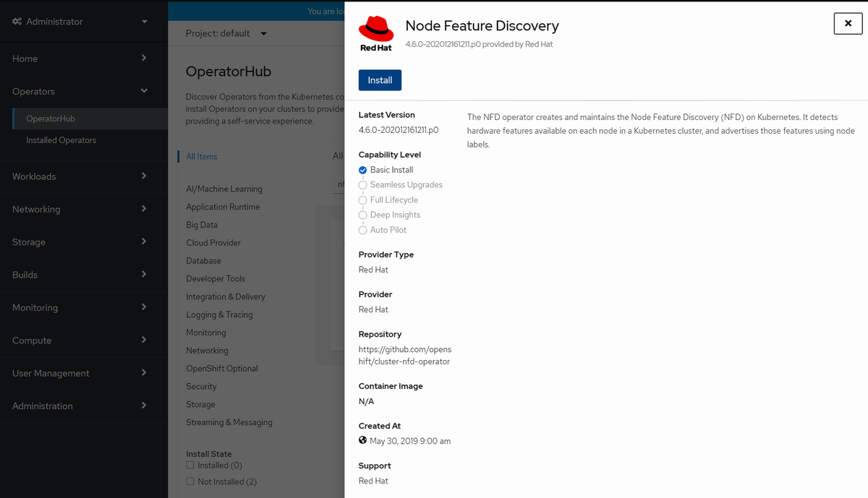868x498 pixels.
Task: Close the Node Feature Discovery panel
Action: click(848, 23)
